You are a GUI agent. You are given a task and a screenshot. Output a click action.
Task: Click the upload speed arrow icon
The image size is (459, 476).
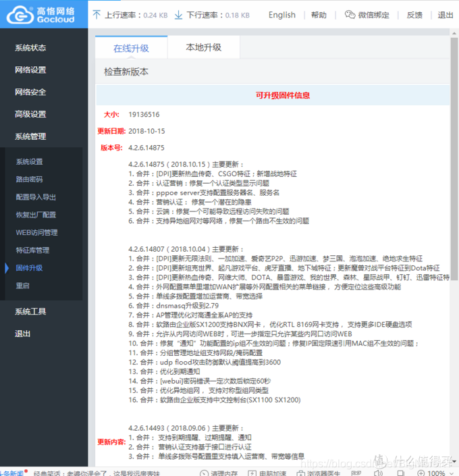coord(97,15)
